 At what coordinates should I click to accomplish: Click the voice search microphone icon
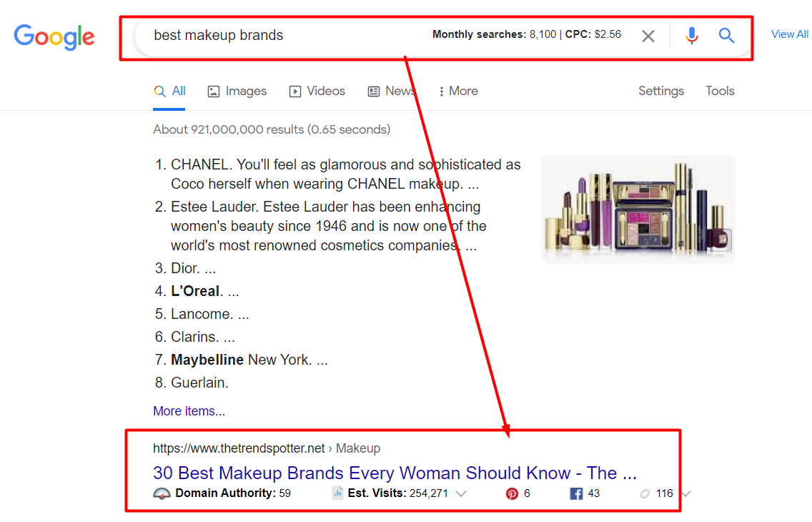[691, 35]
